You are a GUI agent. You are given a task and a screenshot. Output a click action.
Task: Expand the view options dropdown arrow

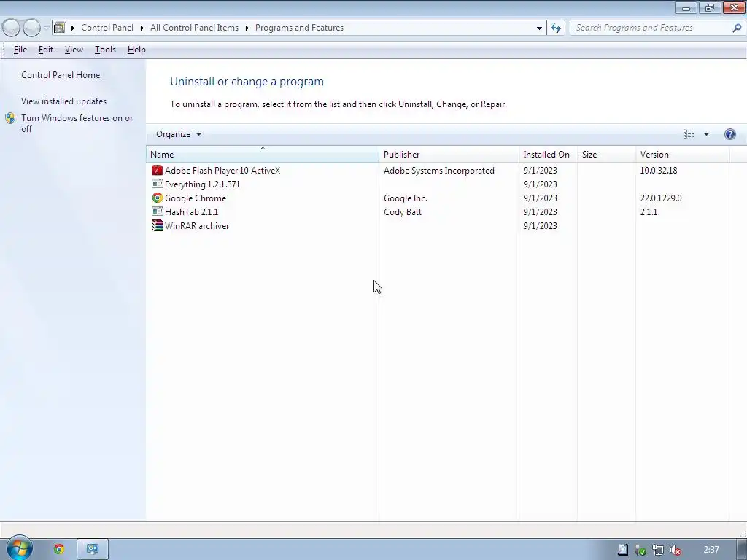pyautogui.click(x=706, y=134)
